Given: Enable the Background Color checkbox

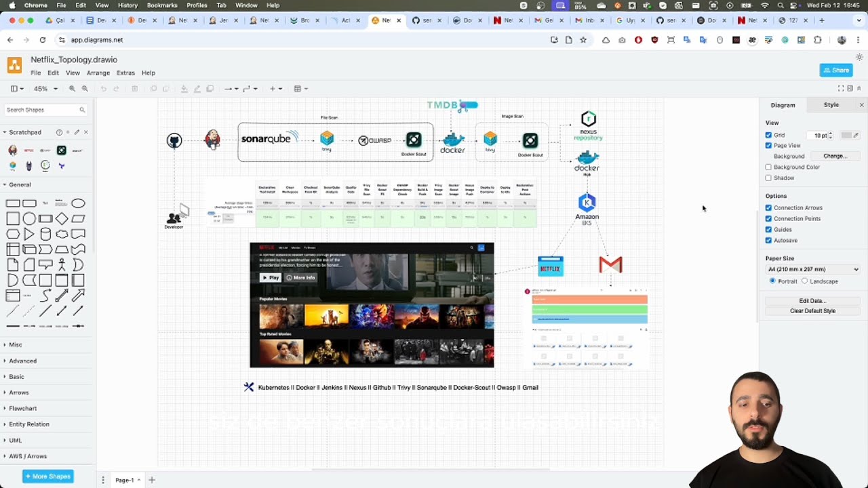Looking at the screenshot, I should 768,167.
